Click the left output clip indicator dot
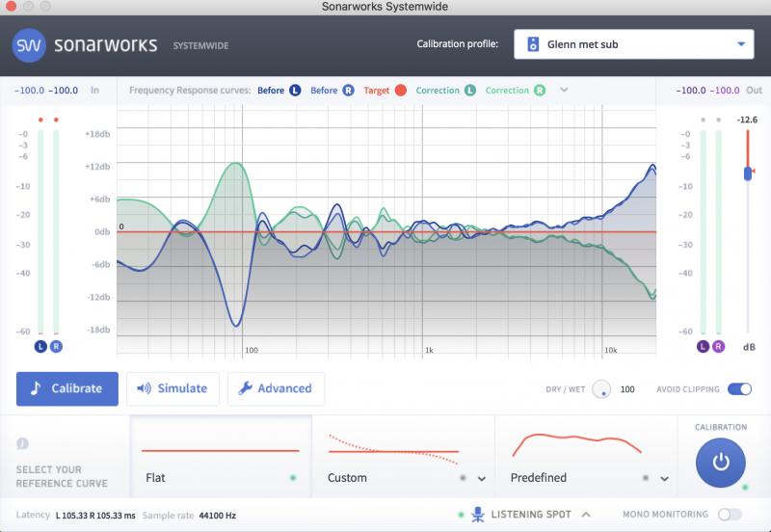Screen dimensions: 771x532 coord(704,120)
